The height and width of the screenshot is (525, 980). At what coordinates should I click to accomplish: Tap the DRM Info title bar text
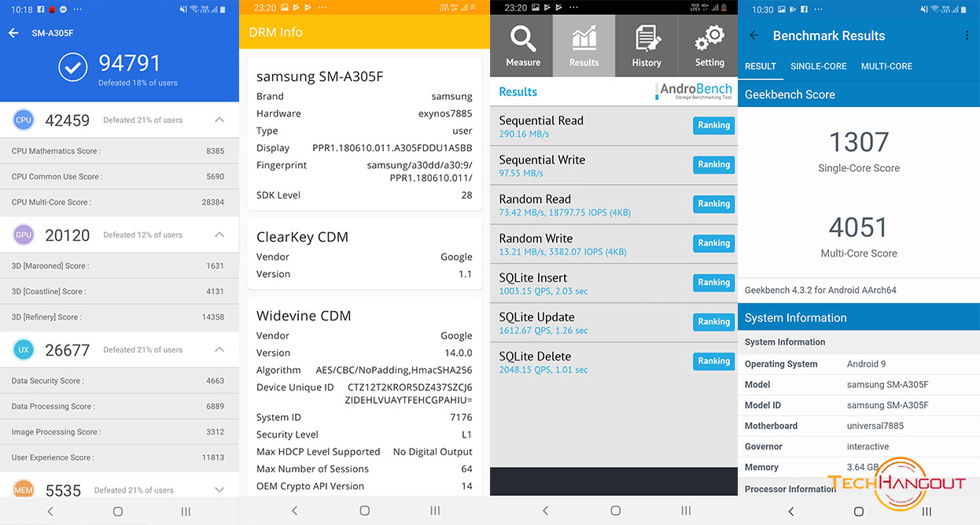(275, 32)
